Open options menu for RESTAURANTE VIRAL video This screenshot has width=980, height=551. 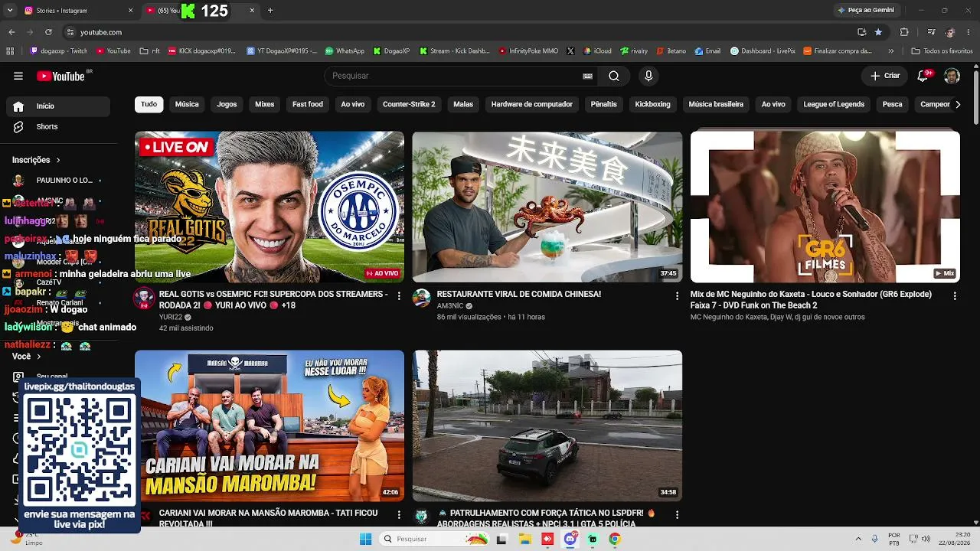click(x=677, y=295)
